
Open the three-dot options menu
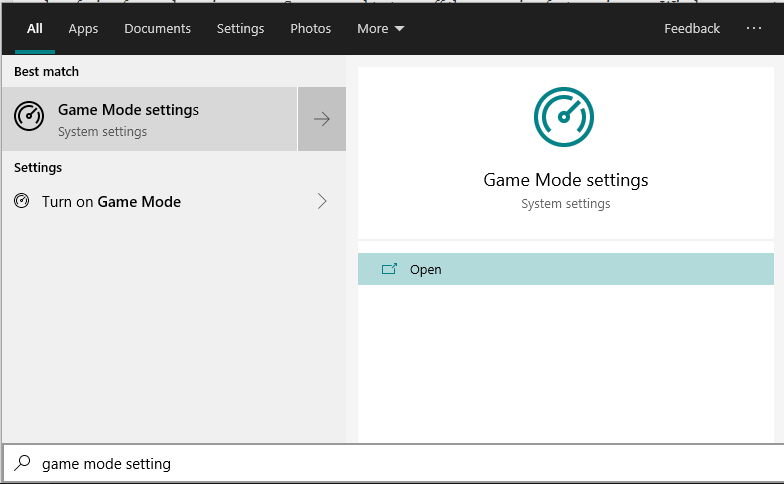754,28
